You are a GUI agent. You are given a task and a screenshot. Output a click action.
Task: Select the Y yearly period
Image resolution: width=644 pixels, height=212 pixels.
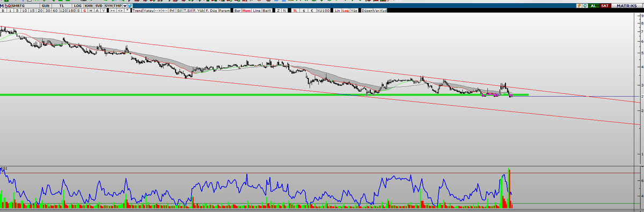tap(104, 11)
